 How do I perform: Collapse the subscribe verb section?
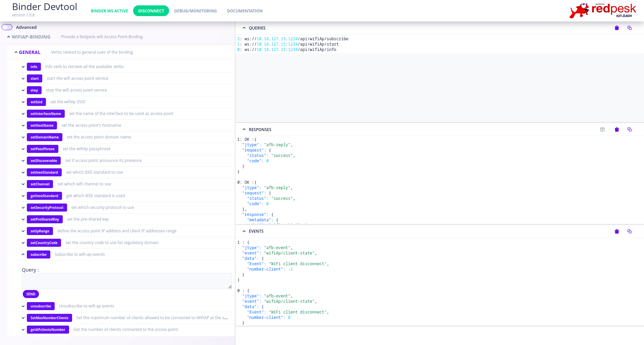pyautogui.click(x=23, y=254)
